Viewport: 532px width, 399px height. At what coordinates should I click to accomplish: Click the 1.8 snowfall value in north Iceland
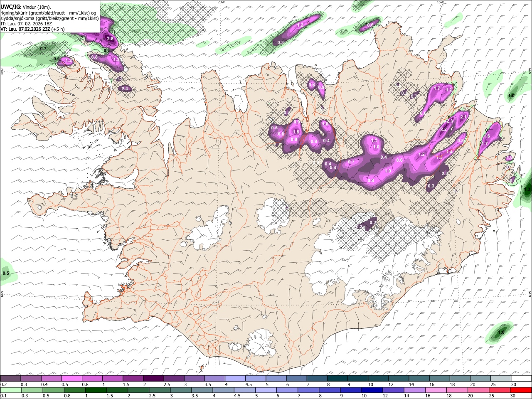coord(296,132)
